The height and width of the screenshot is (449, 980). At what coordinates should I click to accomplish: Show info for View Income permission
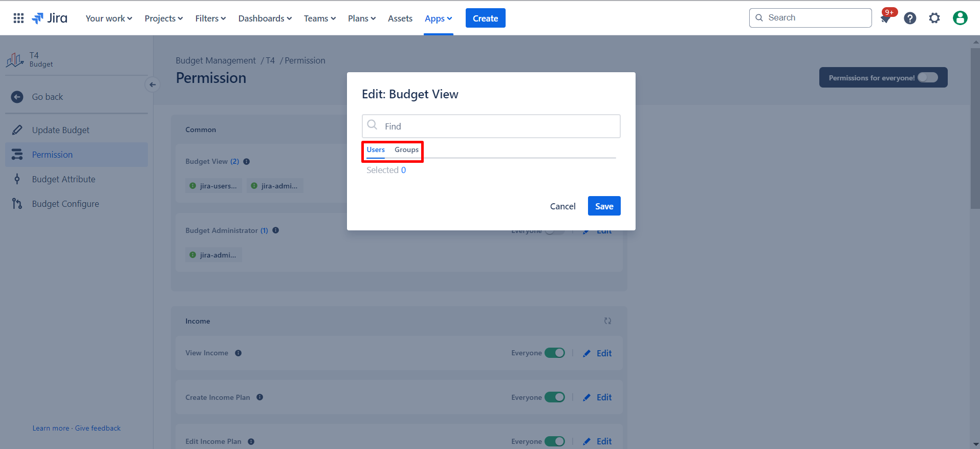(x=238, y=353)
